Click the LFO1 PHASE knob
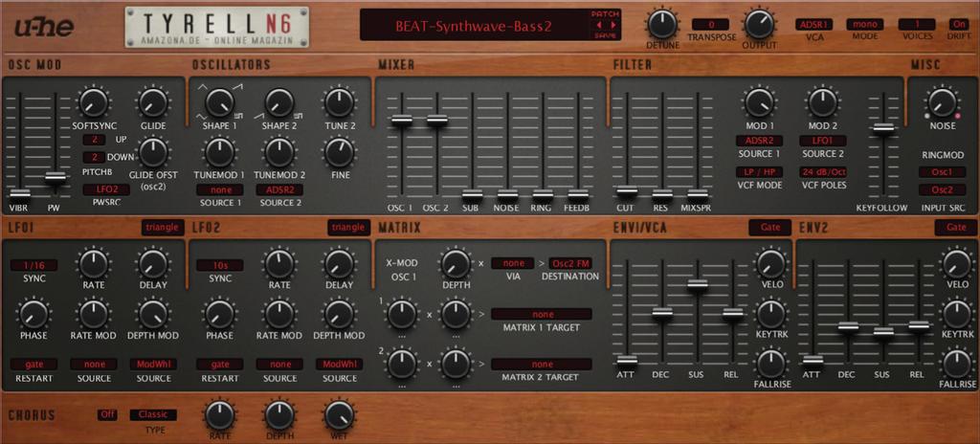Screen dimensions: 980x444 point(33,314)
